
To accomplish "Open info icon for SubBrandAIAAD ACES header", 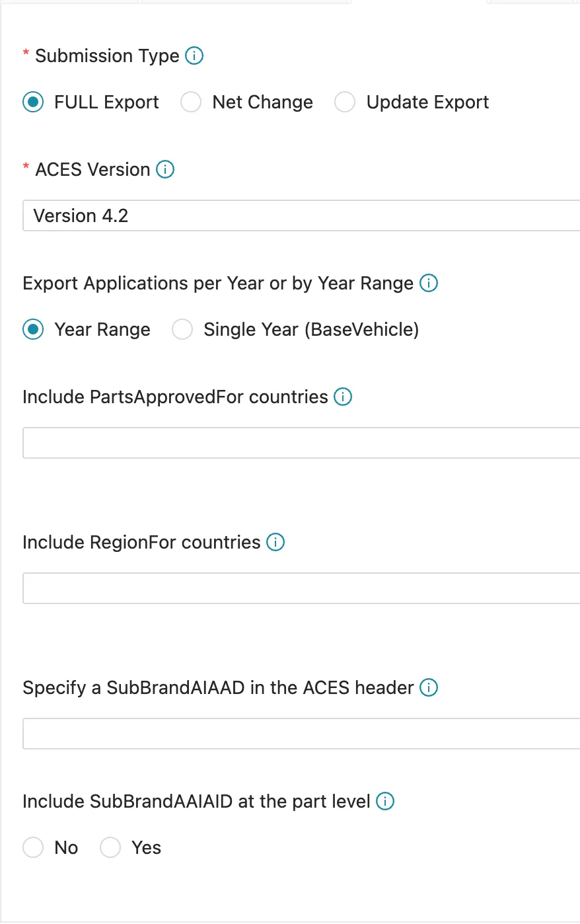I will [429, 688].
